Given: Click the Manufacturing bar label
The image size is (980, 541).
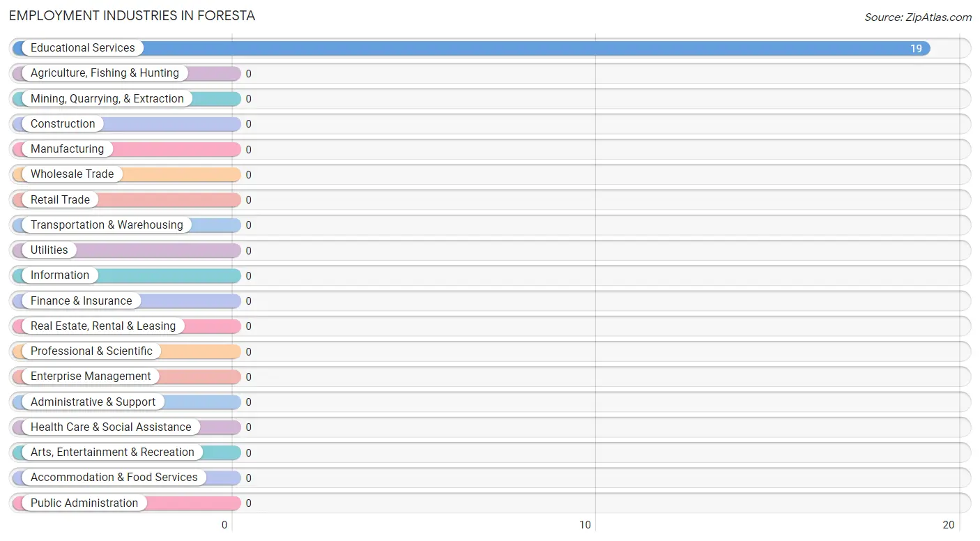Looking at the screenshot, I should pyautogui.click(x=67, y=149).
